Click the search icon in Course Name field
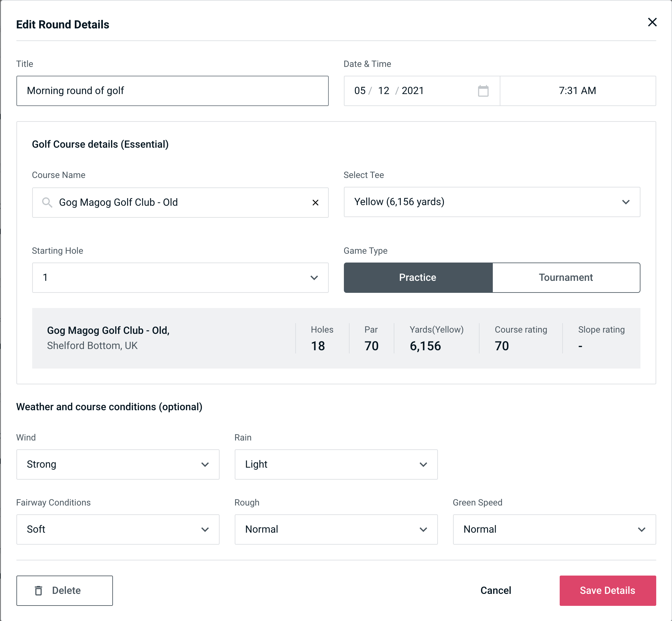Viewport: 672px width, 621px height. pyautogui.click(x=47, y=203)
